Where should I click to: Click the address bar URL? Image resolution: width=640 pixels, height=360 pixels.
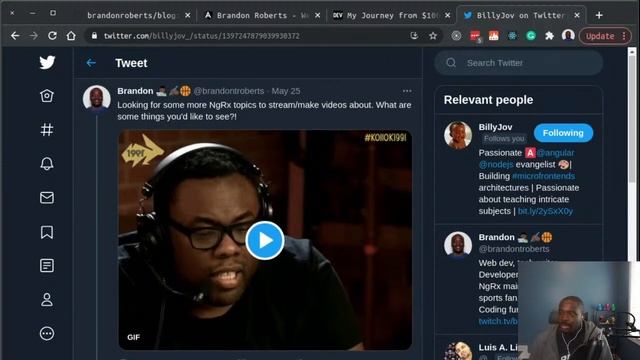point(202,36)
